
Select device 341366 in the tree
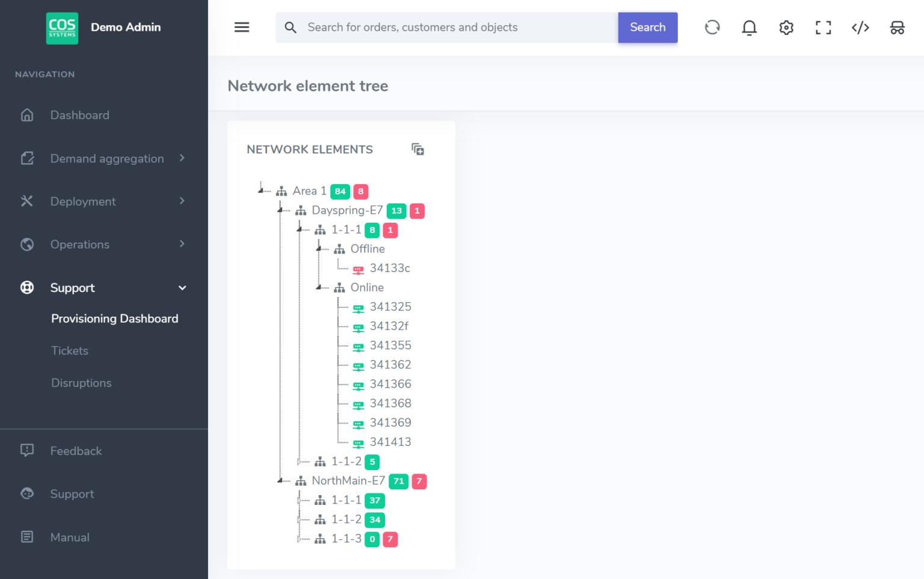pos(390,384)
